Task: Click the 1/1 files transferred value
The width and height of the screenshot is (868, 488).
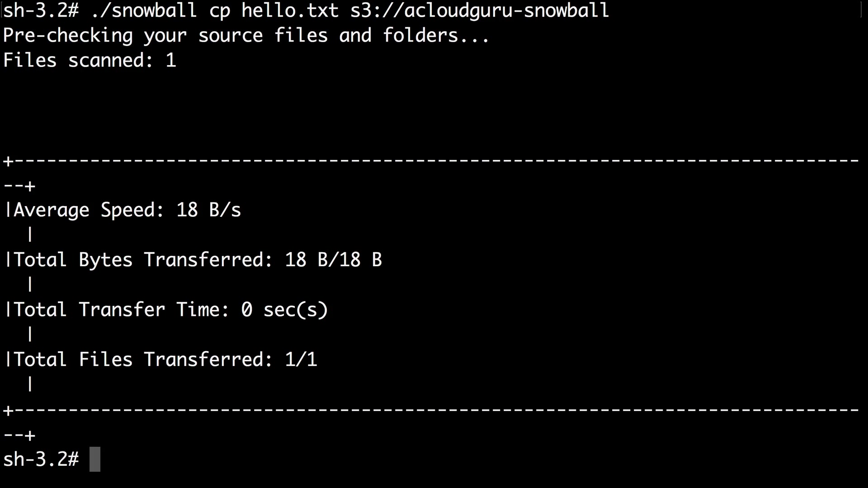Action: (x=301, y=360)
